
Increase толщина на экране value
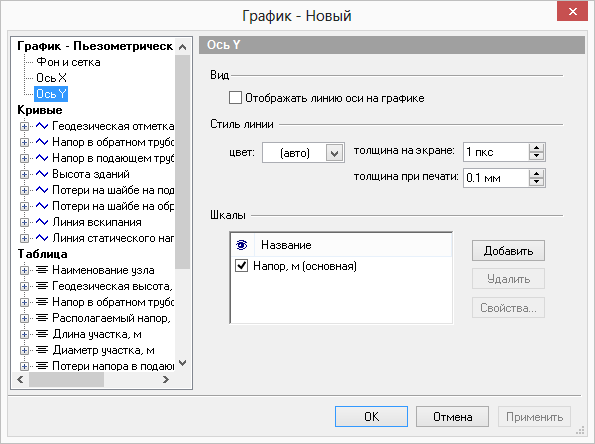point(536,148)
